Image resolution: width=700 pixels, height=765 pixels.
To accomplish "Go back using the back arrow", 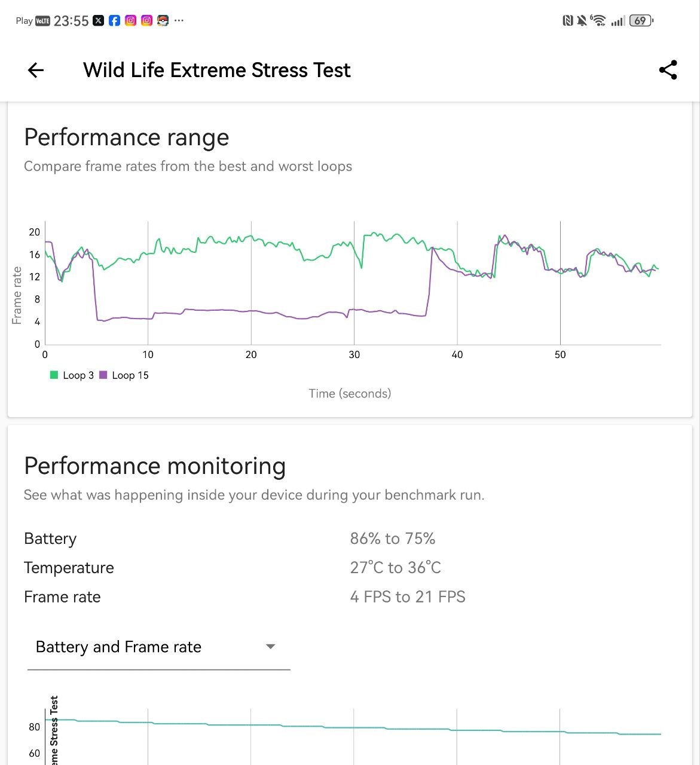I will [36, 71].
